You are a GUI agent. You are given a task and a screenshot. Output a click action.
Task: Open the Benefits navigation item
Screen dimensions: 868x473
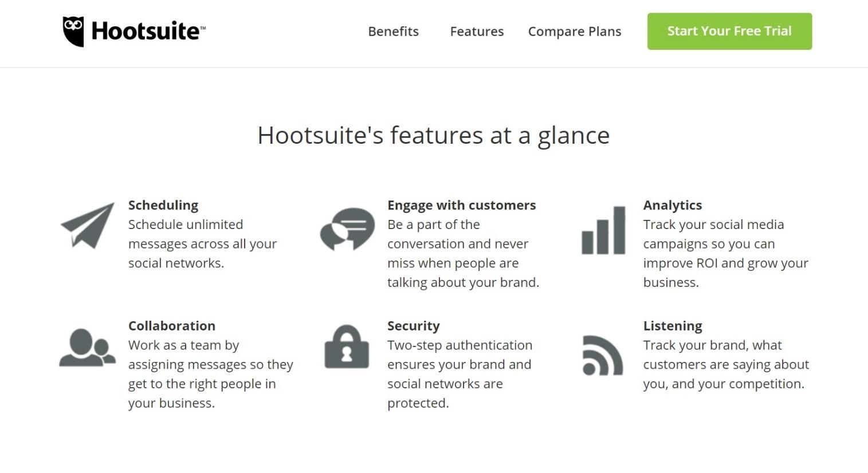point(393,31)
